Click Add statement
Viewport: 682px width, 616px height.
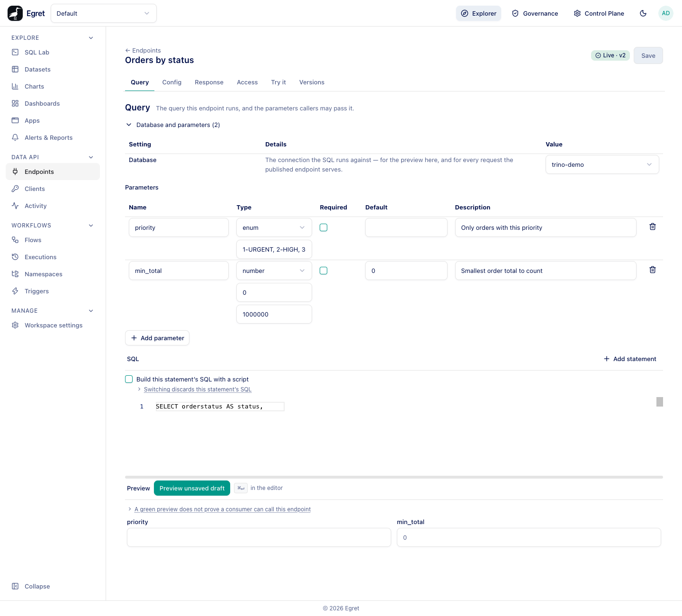point(630,359)
